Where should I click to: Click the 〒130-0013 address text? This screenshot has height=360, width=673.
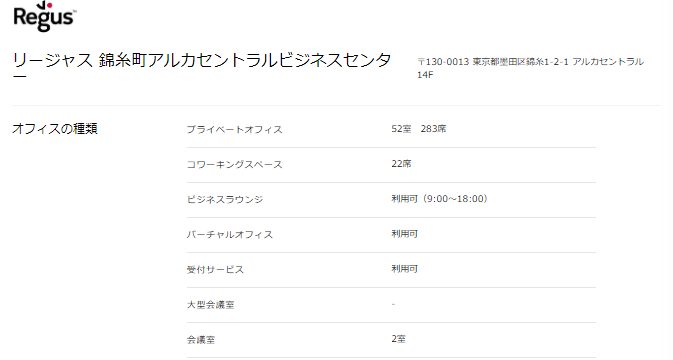pos(531,62)
